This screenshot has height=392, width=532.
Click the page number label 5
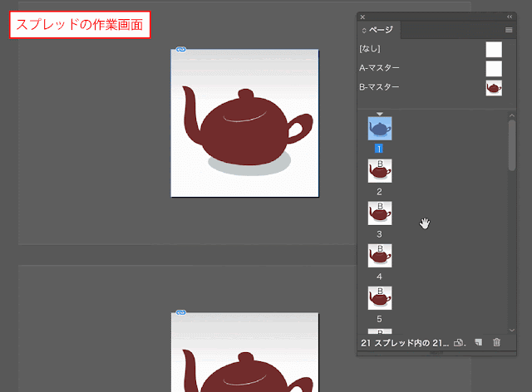tap(379, 319)
